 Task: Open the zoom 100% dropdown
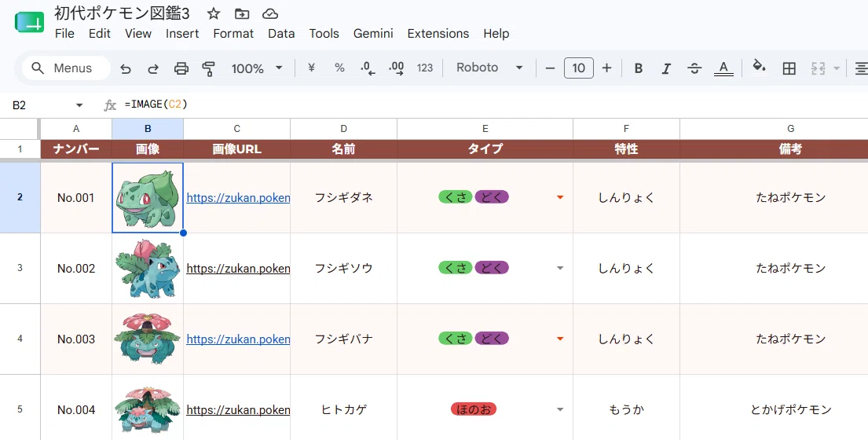256,68
